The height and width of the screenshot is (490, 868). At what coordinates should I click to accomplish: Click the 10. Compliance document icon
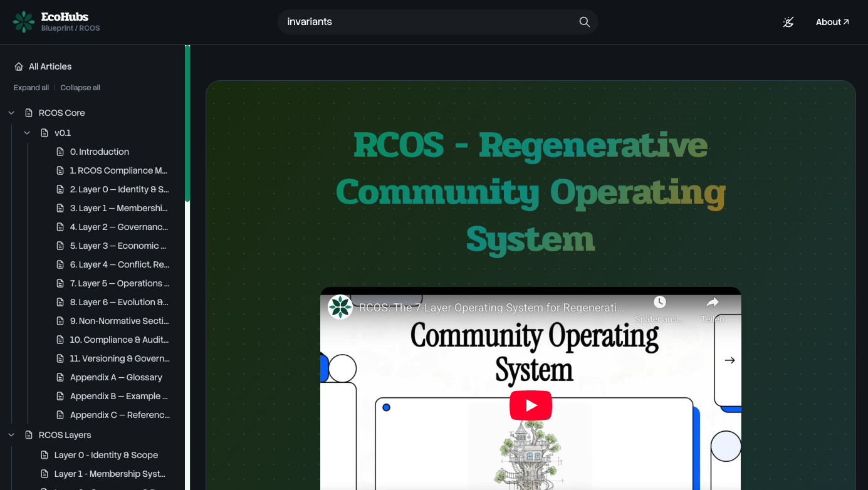60,340
